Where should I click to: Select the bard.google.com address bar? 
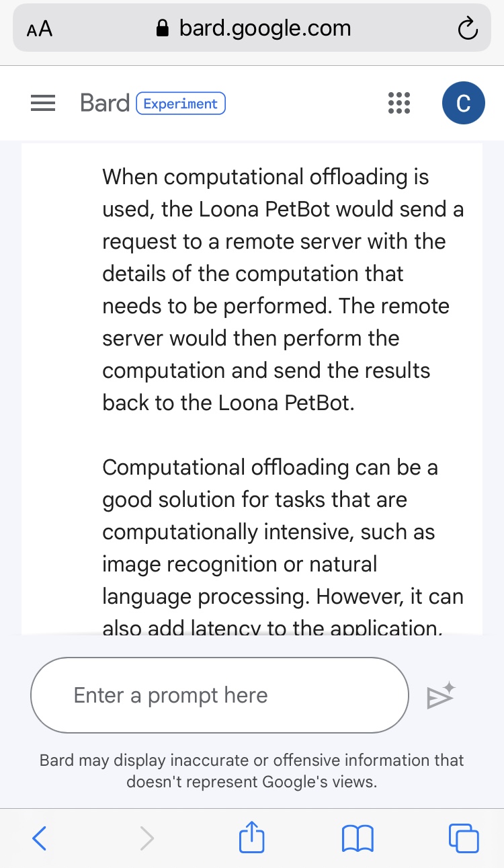click(x=265, y=28)
